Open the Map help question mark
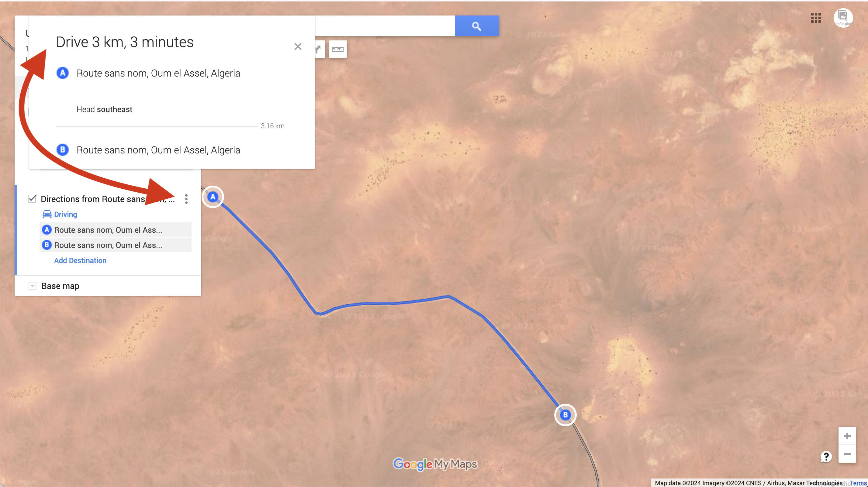Screen dimensions: 868x487 [826, 457]
